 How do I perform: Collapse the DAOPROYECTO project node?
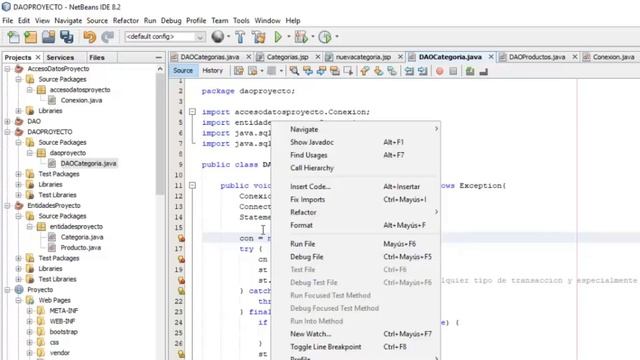pos(7,132)
